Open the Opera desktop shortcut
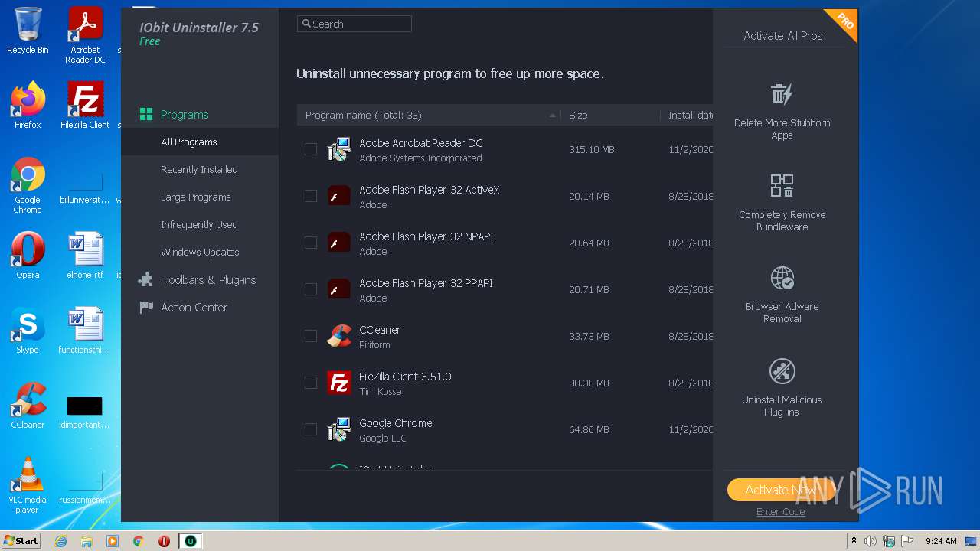Viewport: 980px width, 551px height. coord(28,256)
